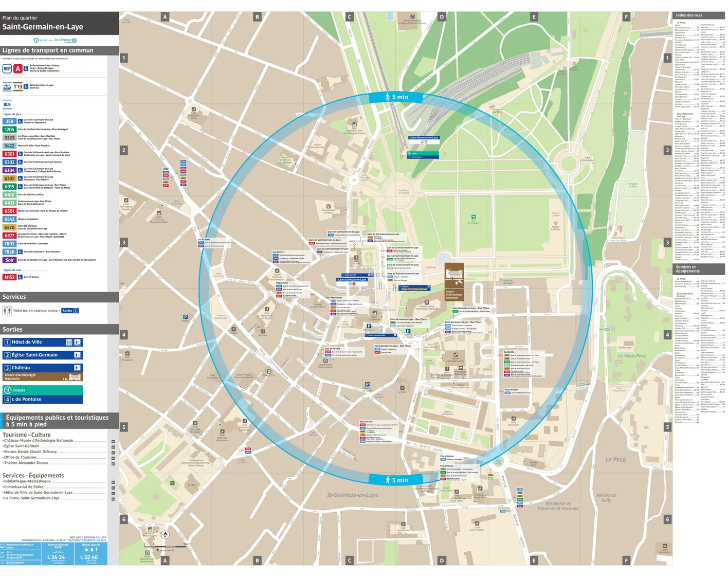728x577 pixels.
Task: Click the Sorties section header
Action: pos(59,329)
